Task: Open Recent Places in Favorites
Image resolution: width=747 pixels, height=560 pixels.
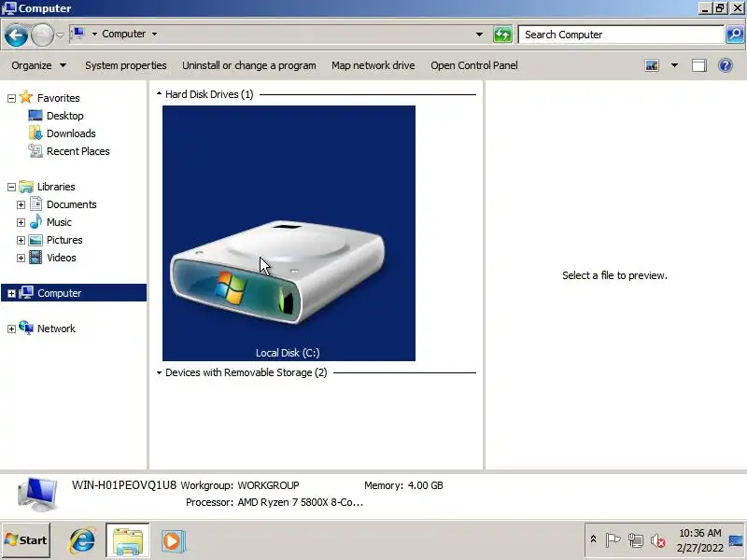Action: 78,151
